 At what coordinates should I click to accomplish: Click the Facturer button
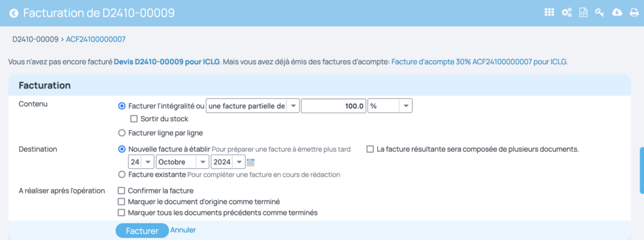pos(142,231)
